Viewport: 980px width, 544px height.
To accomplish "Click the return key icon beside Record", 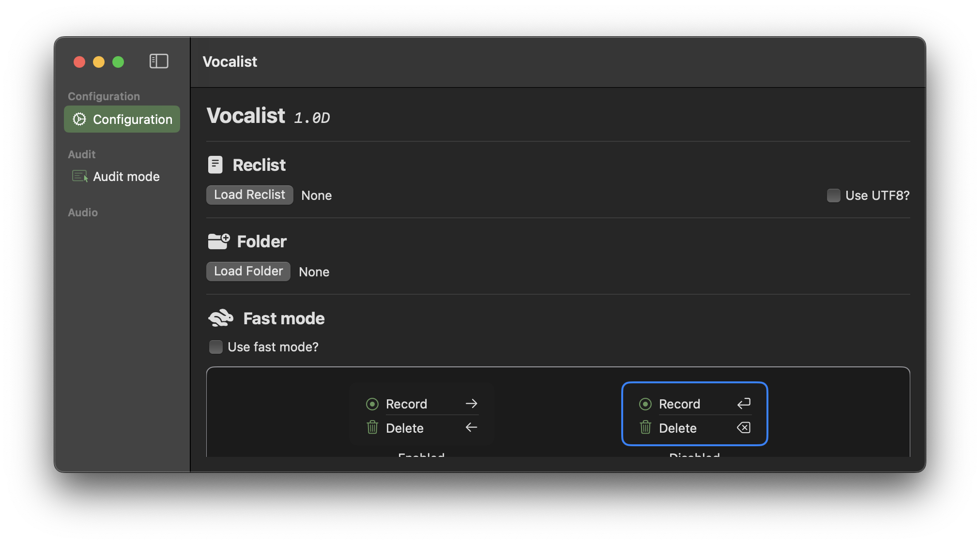I will point(744,404).
